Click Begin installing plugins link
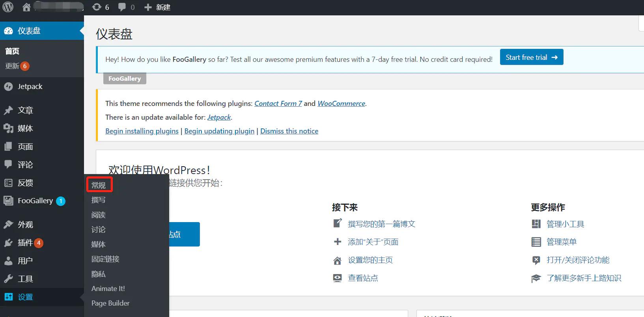 [142, 131]
